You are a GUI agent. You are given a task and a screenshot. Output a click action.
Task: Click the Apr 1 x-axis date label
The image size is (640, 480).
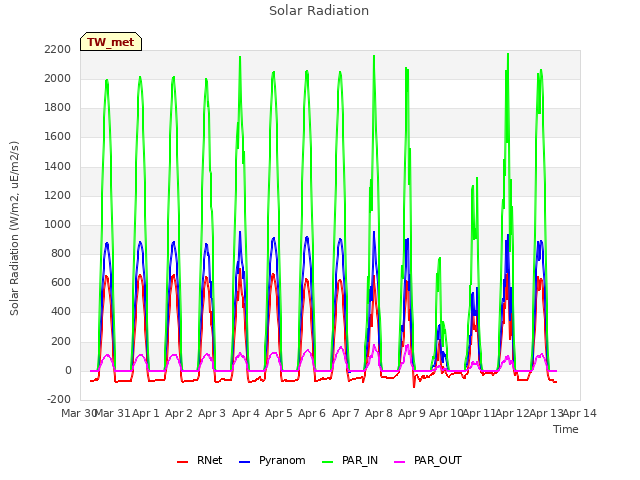(146, 413)
